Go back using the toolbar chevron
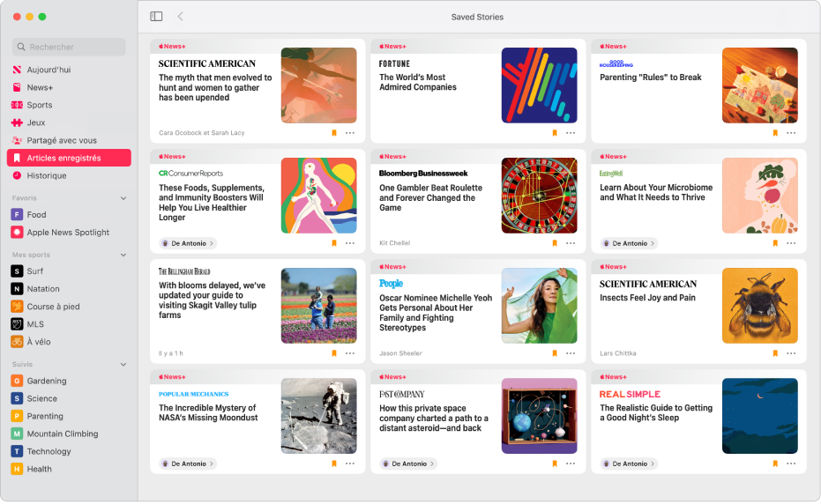The width and height of the screenshot is (821, 504). (180, 16)
